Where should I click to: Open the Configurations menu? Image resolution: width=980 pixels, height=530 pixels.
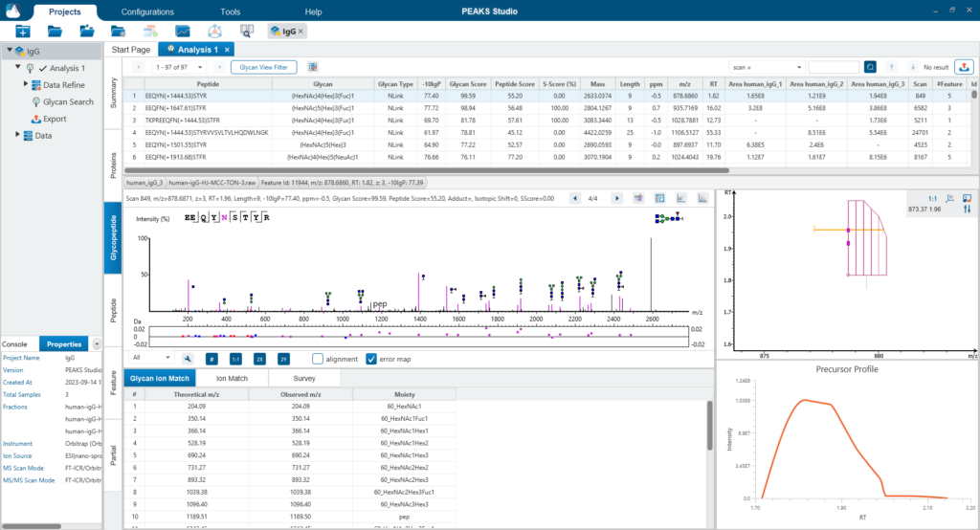[147, 11]
